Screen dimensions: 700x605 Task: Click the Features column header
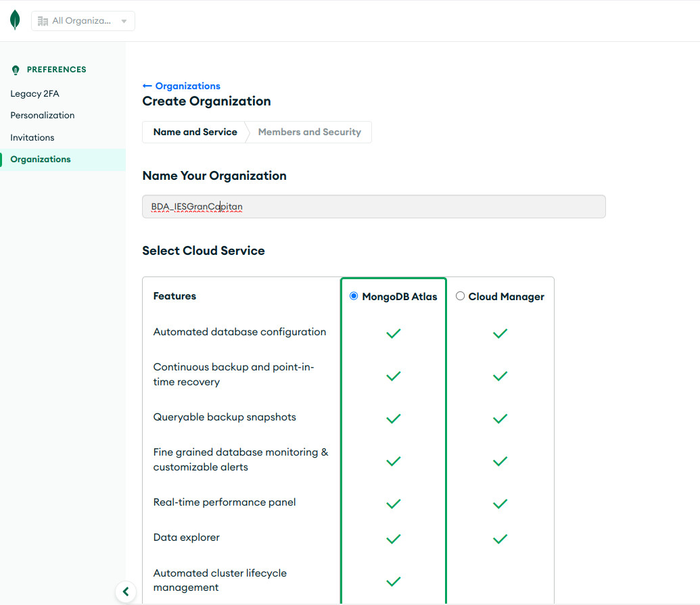pyautogui.click(x=174, y=296)
